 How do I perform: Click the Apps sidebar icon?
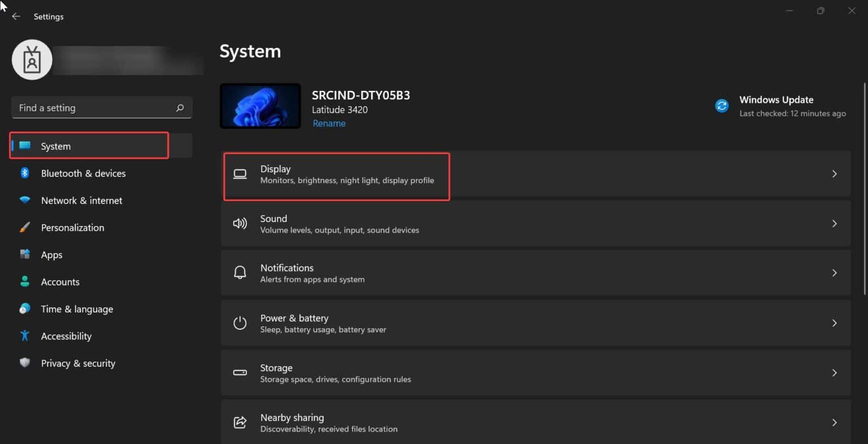24,254
